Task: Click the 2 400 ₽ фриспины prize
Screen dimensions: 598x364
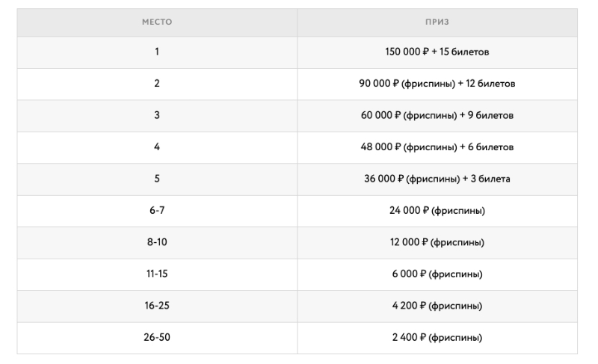Action: pyautogui.click(x=437, y=338)
